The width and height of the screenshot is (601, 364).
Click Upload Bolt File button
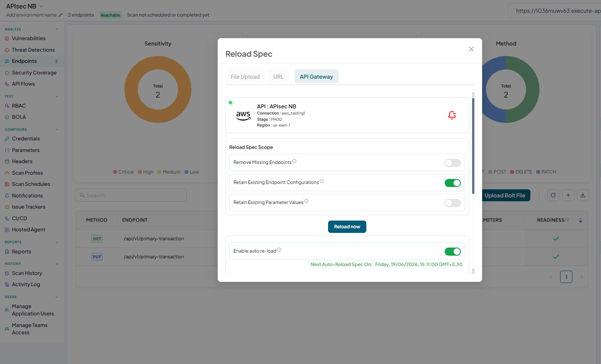point(505,195)
